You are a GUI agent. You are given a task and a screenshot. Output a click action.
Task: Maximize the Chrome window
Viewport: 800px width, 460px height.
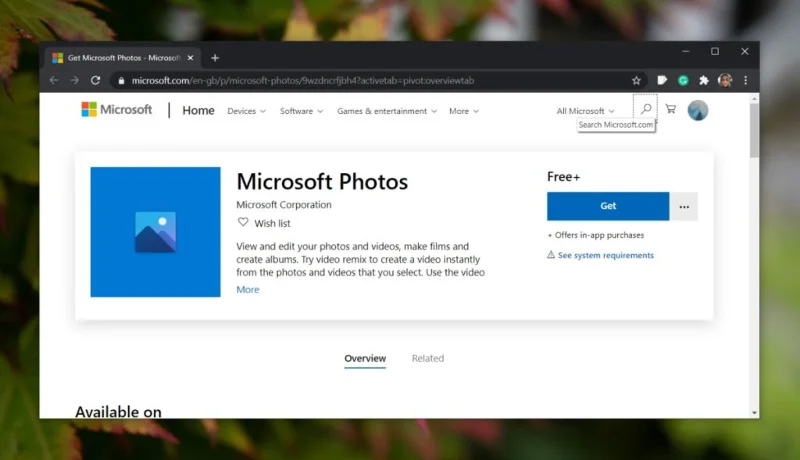[715, 52]
